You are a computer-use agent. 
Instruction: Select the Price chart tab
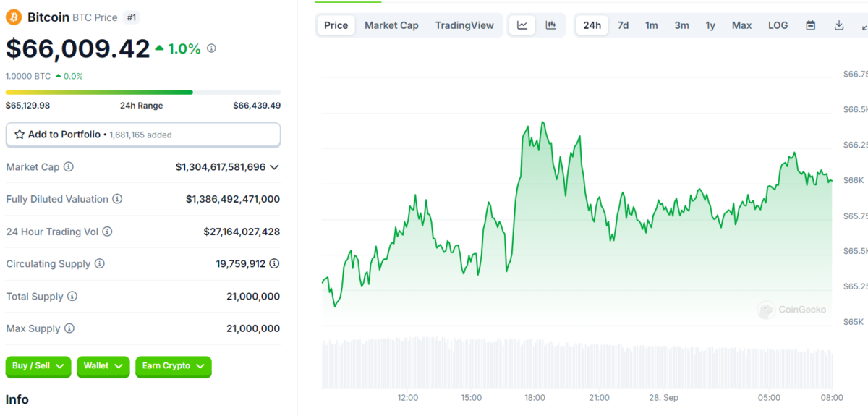336,25
